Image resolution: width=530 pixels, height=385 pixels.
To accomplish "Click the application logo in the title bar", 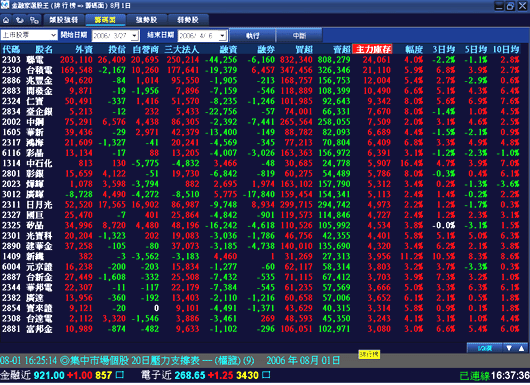I will (5, 5).
